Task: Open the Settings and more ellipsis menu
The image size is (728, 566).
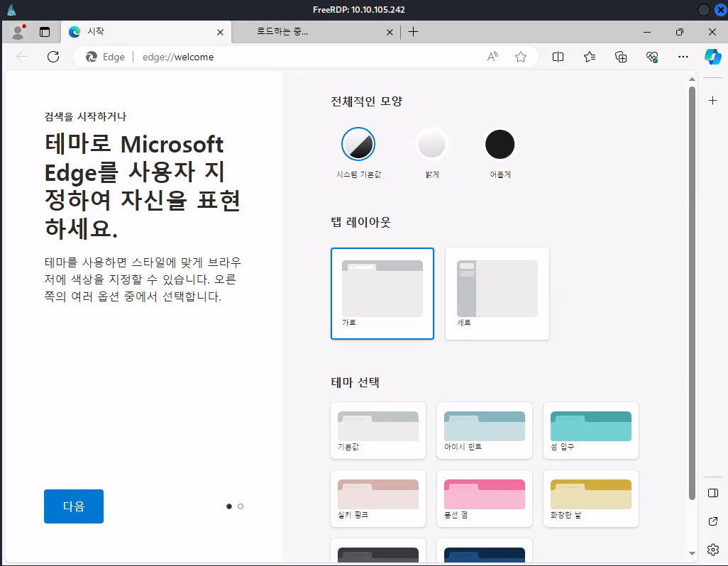Action: tap(683, 57)
